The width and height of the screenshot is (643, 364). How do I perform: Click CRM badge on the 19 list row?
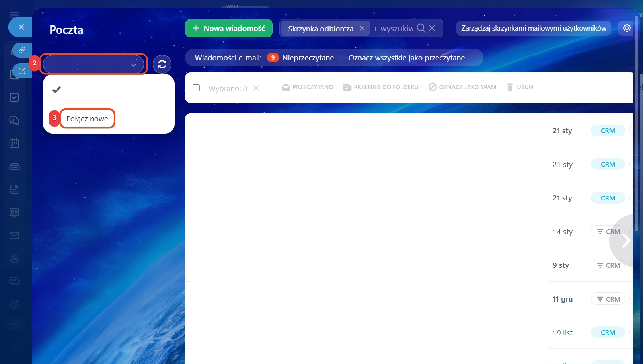(608, 333)
